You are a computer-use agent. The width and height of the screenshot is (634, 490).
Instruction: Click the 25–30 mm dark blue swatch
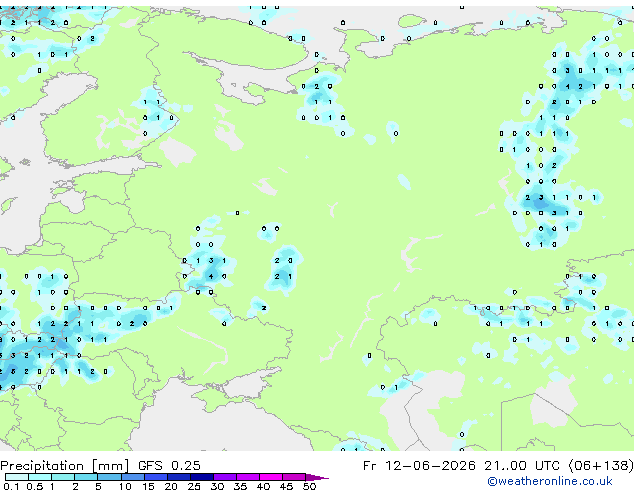coord(201,477)
